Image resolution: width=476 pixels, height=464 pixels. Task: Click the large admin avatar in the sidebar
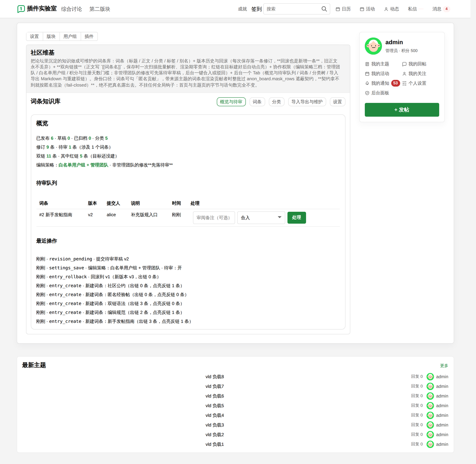click(x=373, y=46)
